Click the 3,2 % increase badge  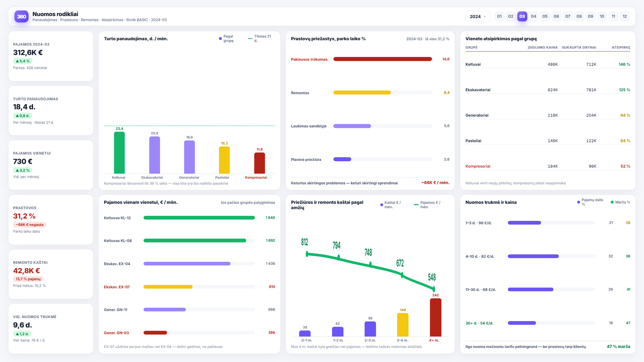click(x=23, y=170)
